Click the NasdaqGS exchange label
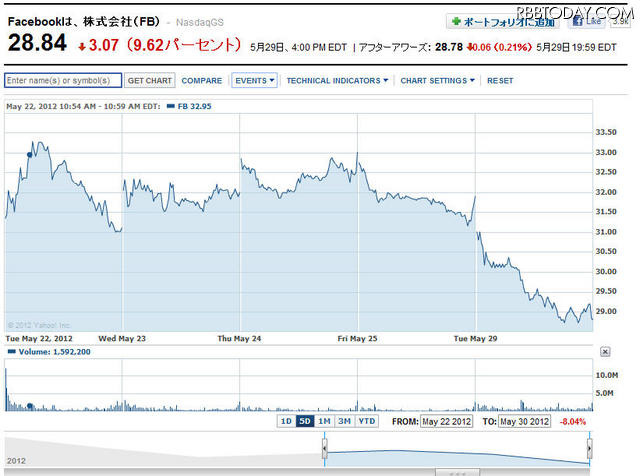The image size is (640, 476). click(x=200, y=22)
